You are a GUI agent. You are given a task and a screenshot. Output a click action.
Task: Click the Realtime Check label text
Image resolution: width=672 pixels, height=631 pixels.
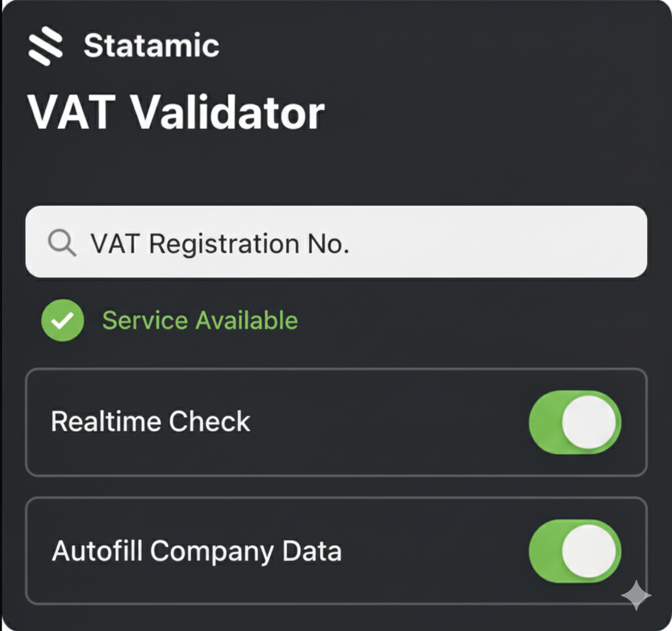pos(150,421)
